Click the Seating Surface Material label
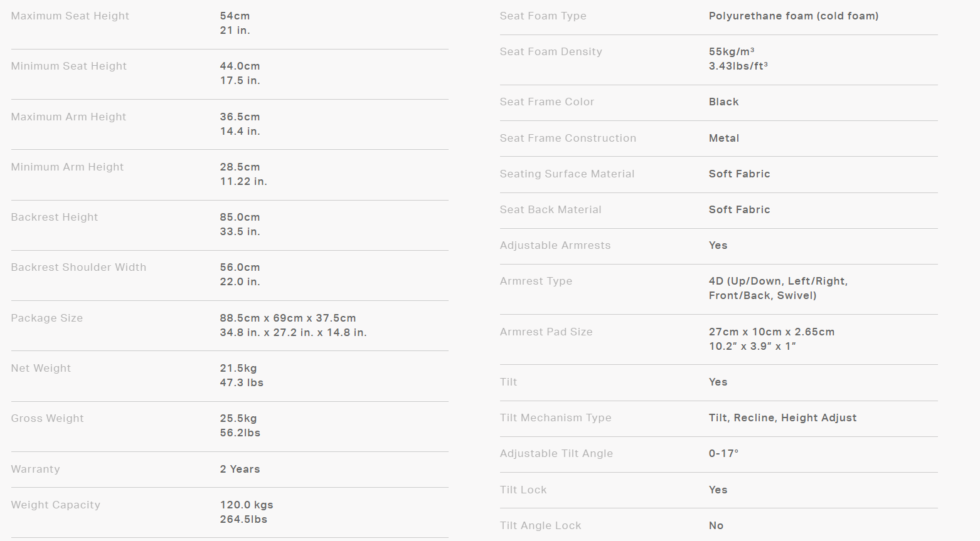 [567, 174]
